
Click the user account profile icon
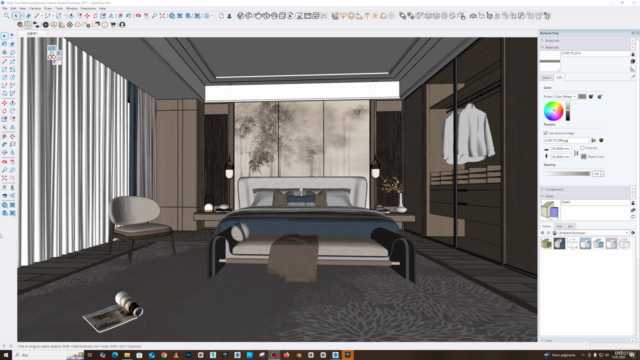pyautogui.click(x=122, y=25)
